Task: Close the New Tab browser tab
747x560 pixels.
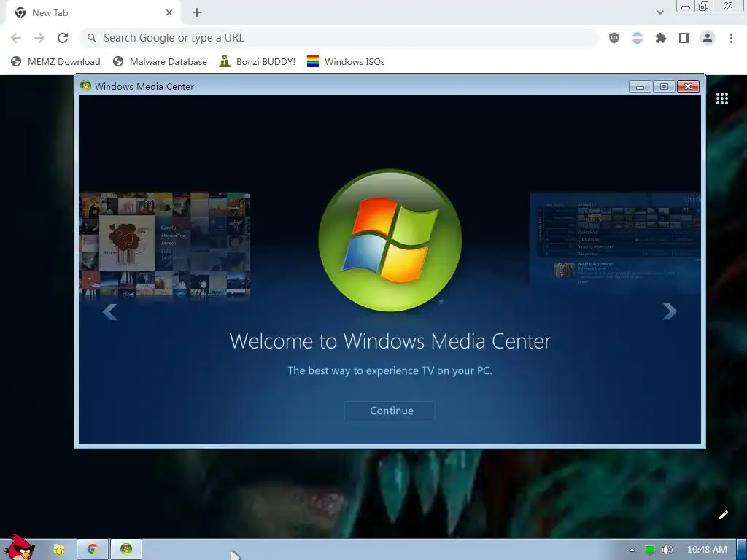Action: click(x=169, y=13)
